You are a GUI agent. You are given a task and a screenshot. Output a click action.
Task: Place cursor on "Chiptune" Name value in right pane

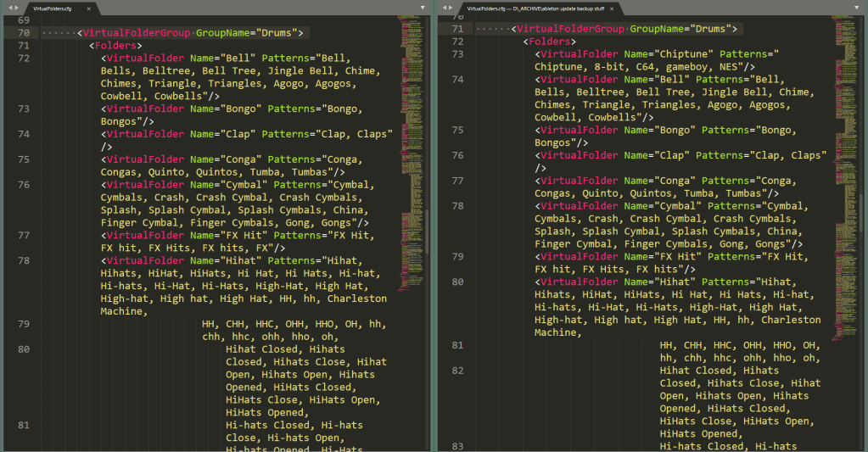[x=680, y=53]
